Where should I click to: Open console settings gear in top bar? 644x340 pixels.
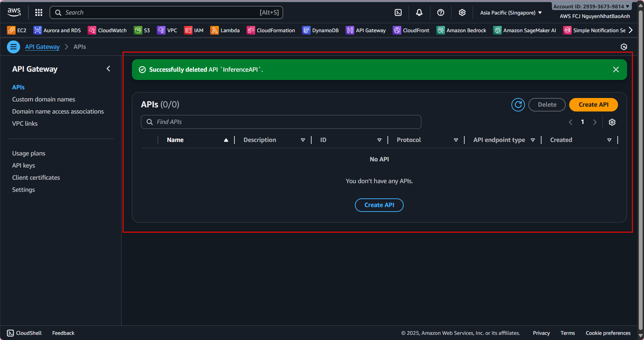[462, 12]
